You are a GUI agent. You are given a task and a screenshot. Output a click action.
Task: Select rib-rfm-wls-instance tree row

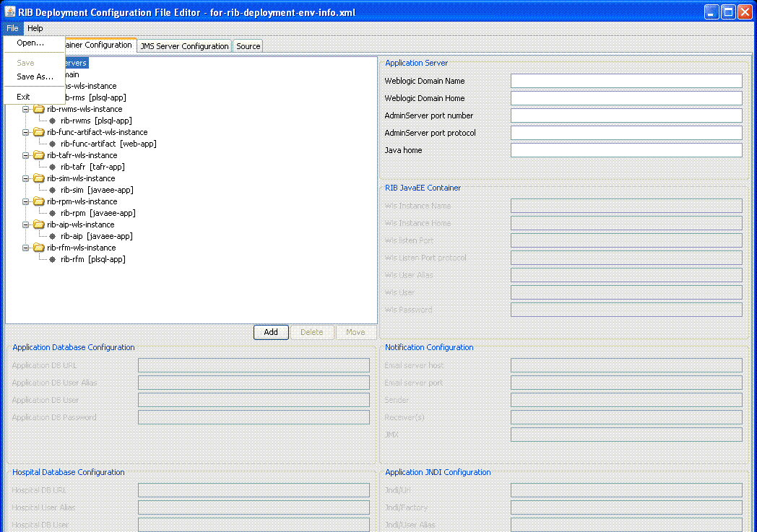81,248
